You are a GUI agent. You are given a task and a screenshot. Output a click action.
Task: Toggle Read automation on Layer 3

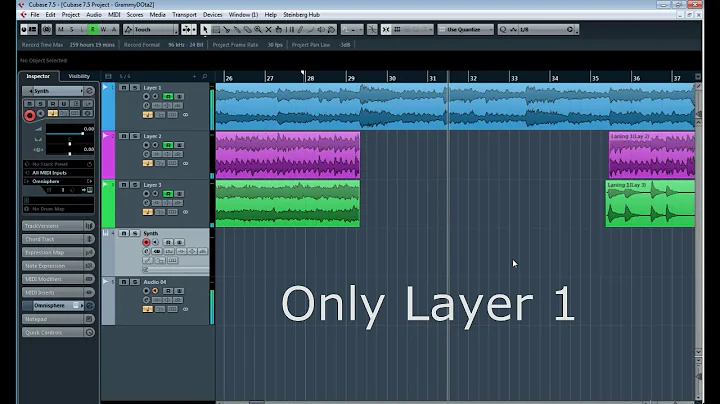[168, 194]
